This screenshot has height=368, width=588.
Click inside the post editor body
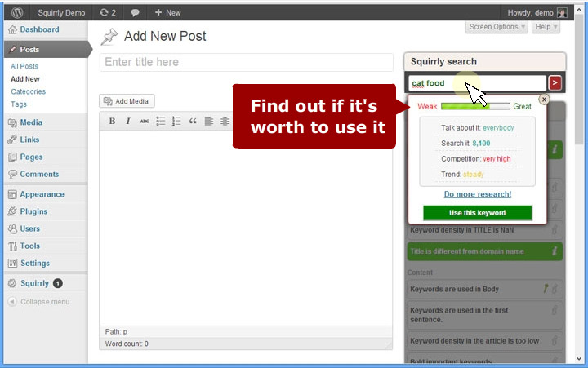point(246,228)
